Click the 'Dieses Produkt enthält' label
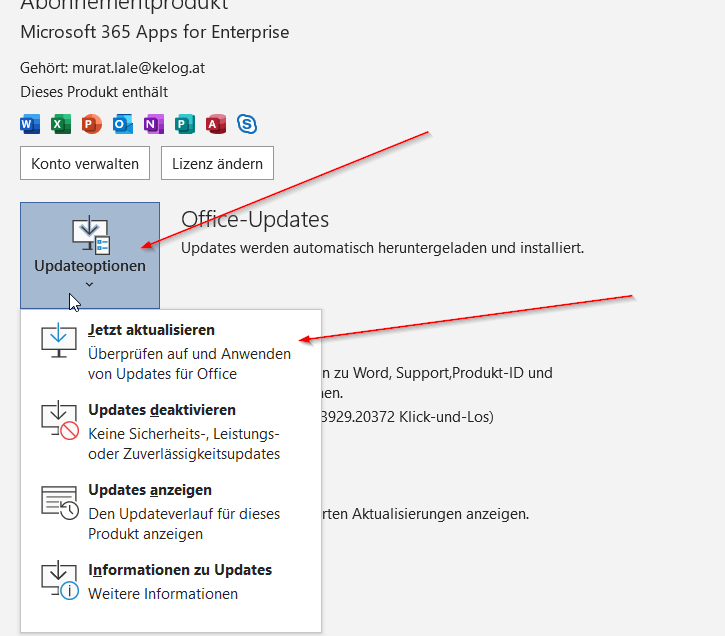 94,92
